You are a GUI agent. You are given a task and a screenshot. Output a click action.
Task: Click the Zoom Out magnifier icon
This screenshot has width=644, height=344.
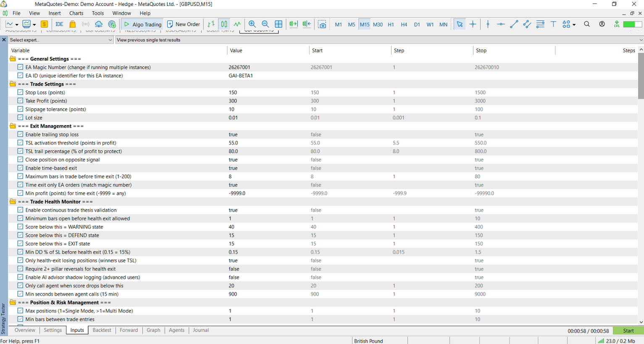pos(265,24)
